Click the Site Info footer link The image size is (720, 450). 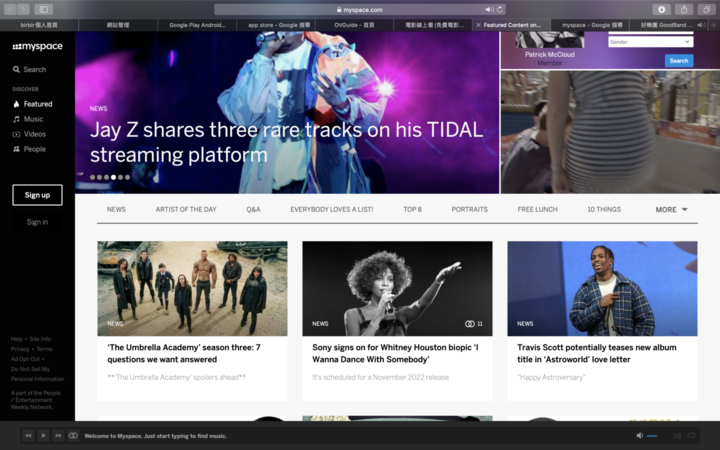point(40,339)
